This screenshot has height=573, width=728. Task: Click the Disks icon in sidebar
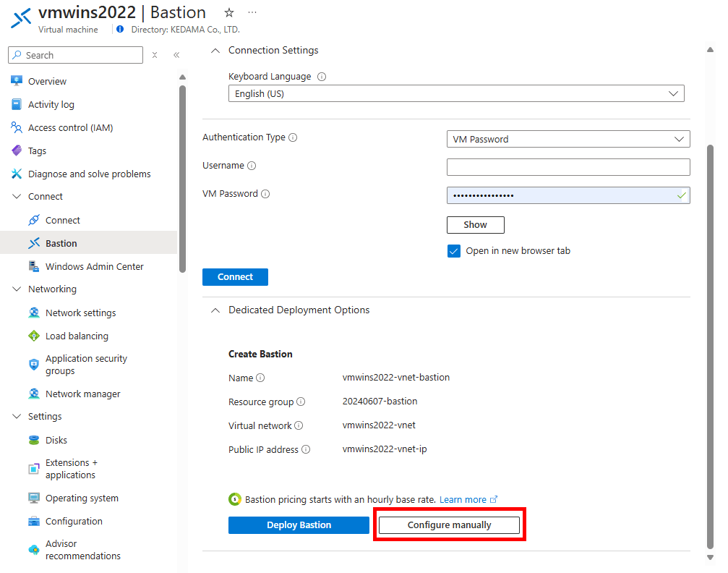(34, 440)
